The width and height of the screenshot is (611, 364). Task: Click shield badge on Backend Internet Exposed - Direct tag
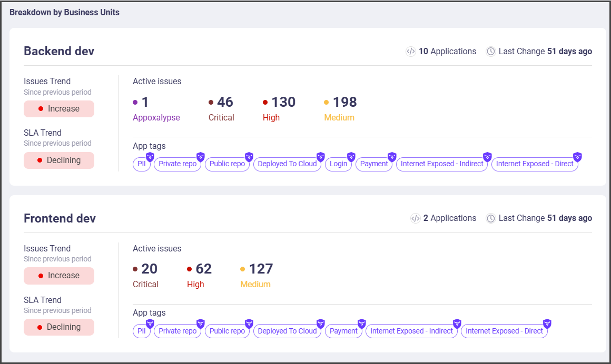coord(577,156)
